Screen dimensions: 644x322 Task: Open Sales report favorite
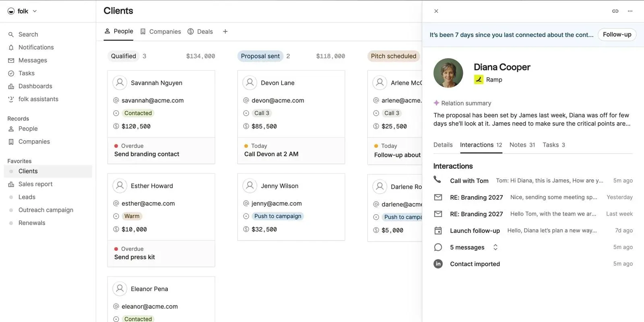[35, 184]
